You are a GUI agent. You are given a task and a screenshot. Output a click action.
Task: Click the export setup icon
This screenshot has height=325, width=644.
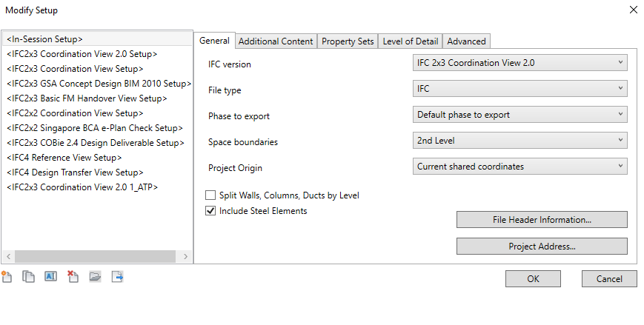[x=117, y=277]
